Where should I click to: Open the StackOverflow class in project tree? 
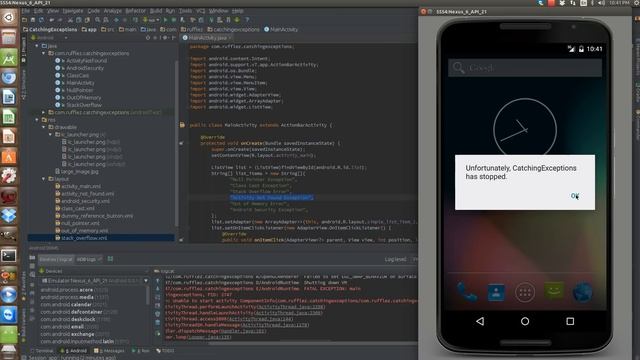84,105
